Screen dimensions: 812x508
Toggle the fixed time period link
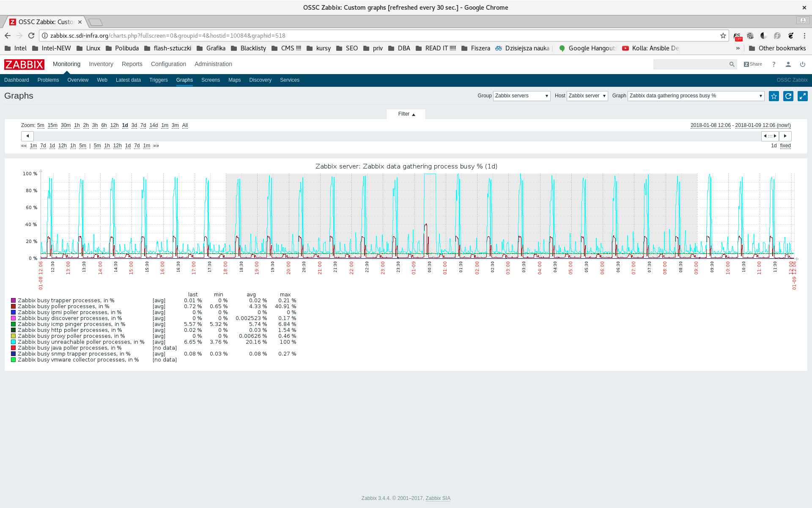tap(785, 146)
